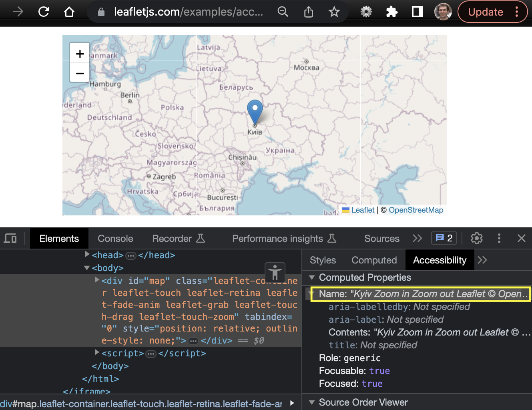Reload the current page
The image size is (532, 410).
click(x=44, y=12)
